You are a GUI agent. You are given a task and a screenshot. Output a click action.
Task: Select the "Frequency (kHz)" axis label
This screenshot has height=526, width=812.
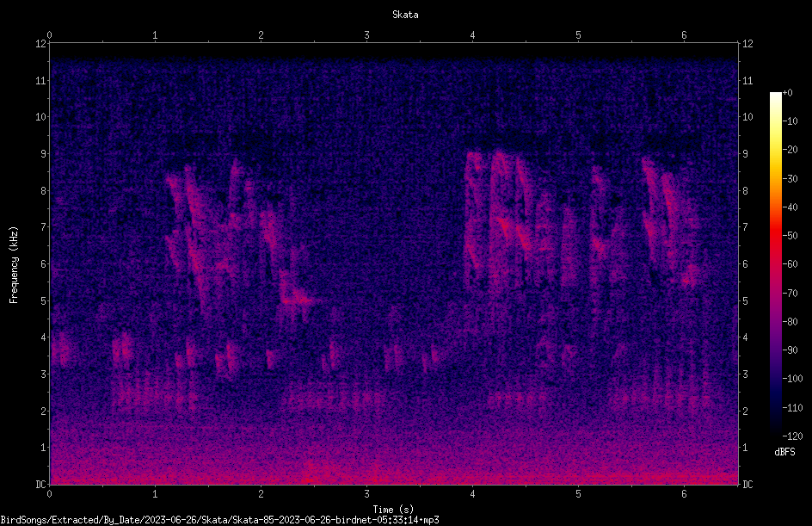[x=14, y=265]
